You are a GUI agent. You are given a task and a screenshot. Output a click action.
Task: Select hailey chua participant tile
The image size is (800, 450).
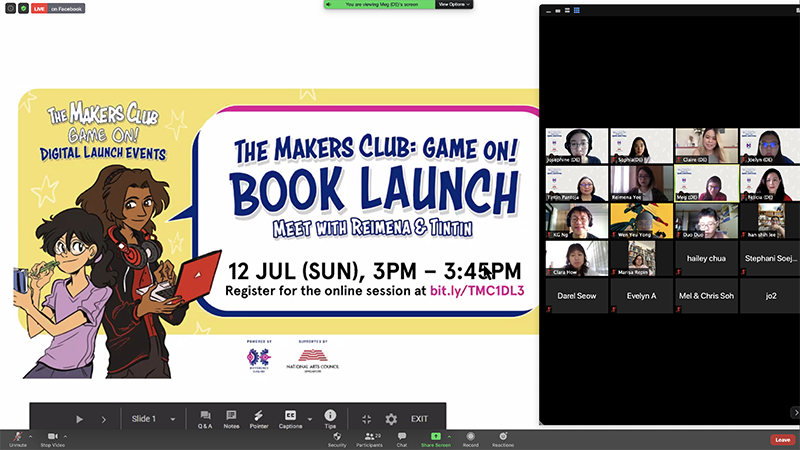click(706, 259)
